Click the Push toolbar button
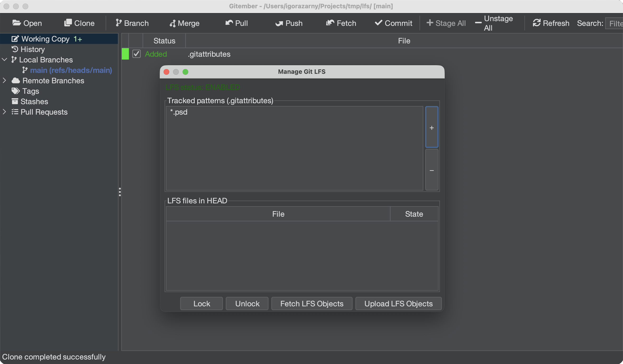 point(289,23)
